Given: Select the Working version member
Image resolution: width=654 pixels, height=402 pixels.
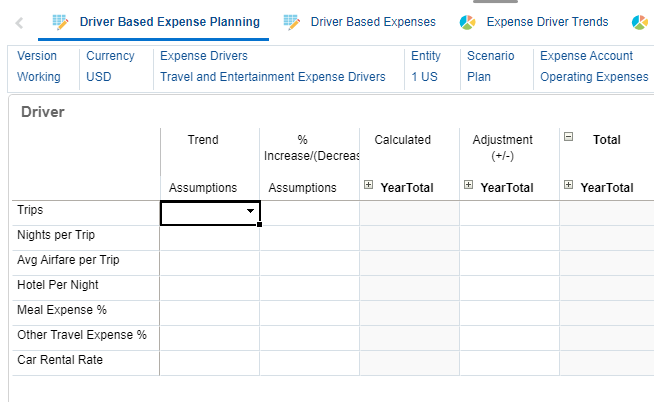Looking at the screenshot, I should [x=39, y=77].
